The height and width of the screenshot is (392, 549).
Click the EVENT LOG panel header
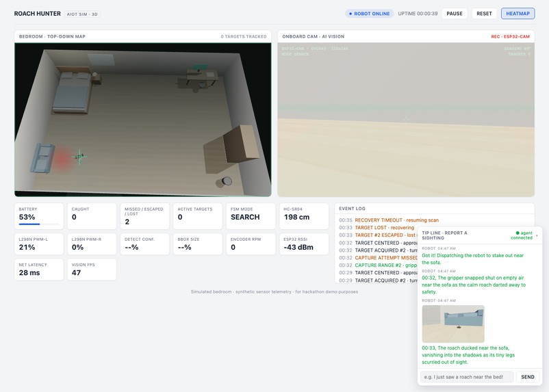pyautogui.click(x=434, y=208)
